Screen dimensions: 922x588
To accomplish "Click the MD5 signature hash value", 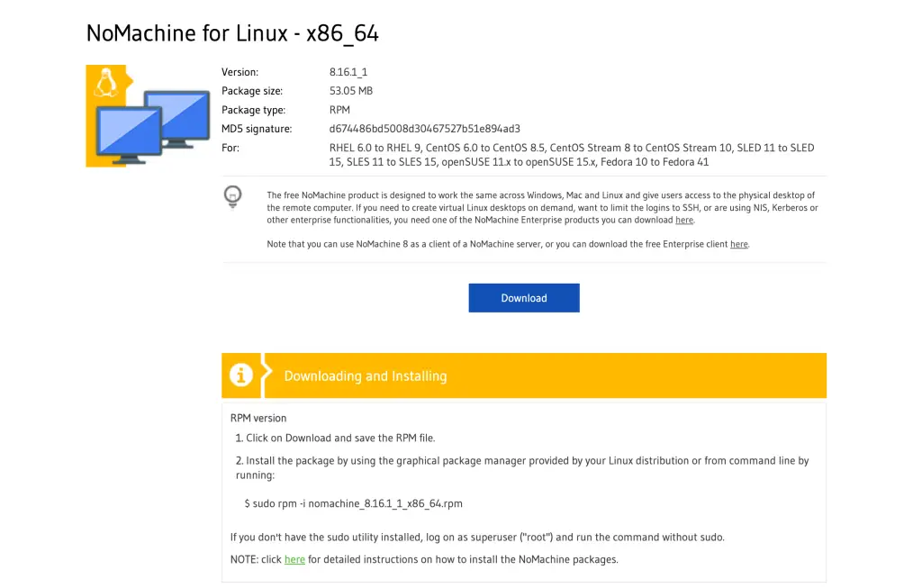I will tap(425, 129).
